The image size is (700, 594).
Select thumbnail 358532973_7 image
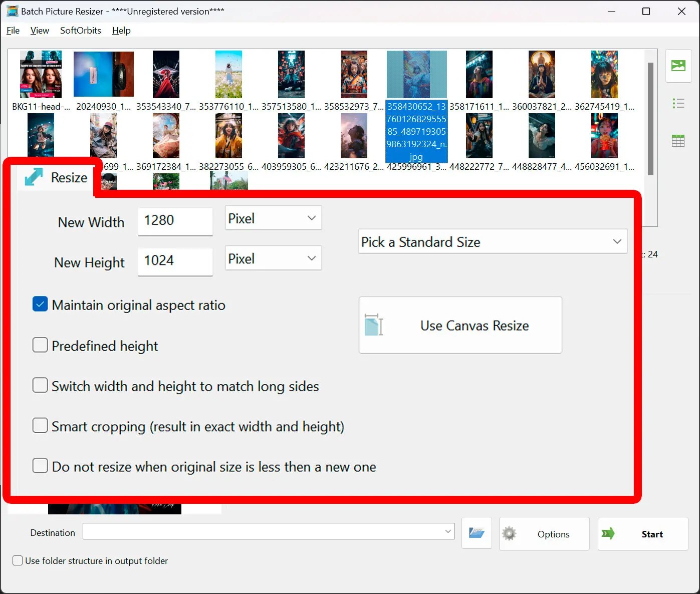pyautogui.click(x=354, y=74)
